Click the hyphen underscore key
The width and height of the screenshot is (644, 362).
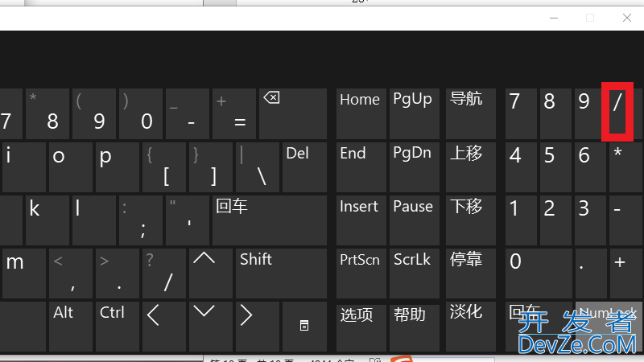tap(188, 113)
